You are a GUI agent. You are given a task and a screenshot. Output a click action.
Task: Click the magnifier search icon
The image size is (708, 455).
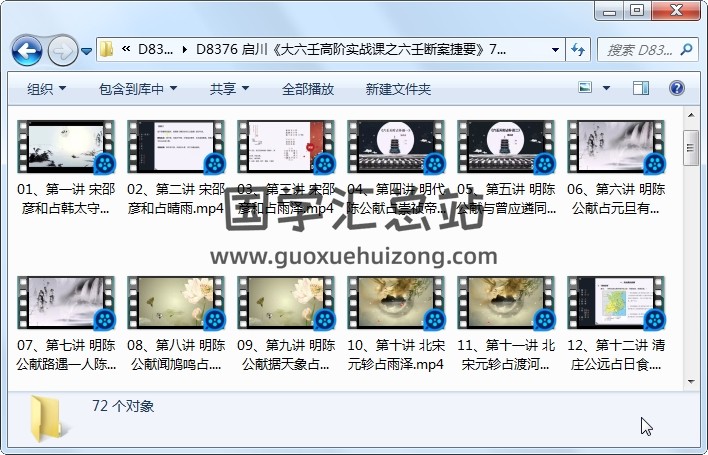tap(686, 49)
